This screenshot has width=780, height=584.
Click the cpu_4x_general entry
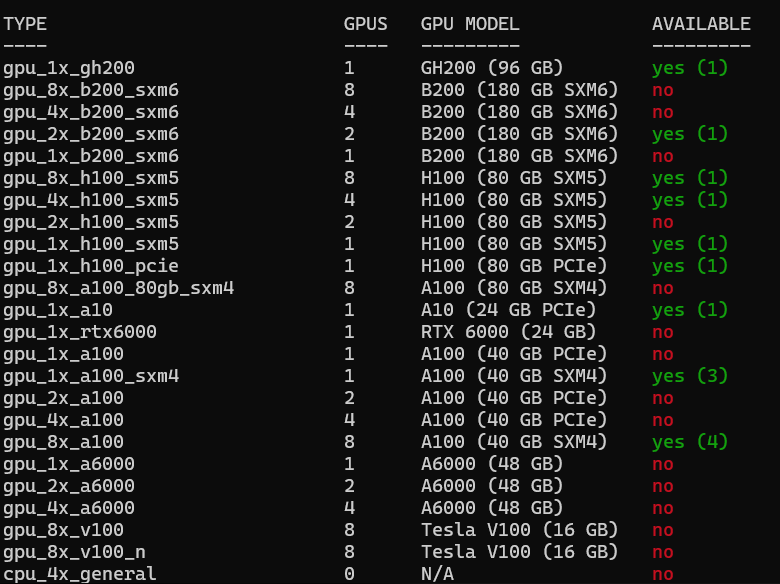[80, 574]
